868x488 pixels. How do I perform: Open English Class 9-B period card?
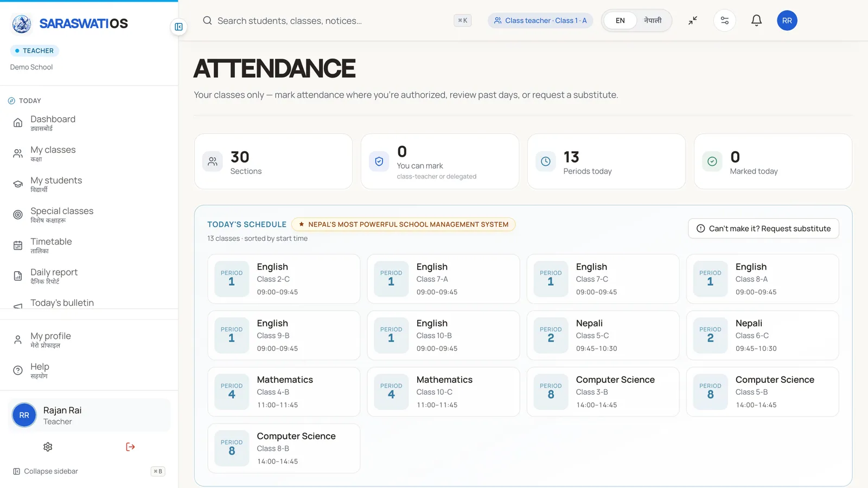pyautogui.click(x=284, y=335)
